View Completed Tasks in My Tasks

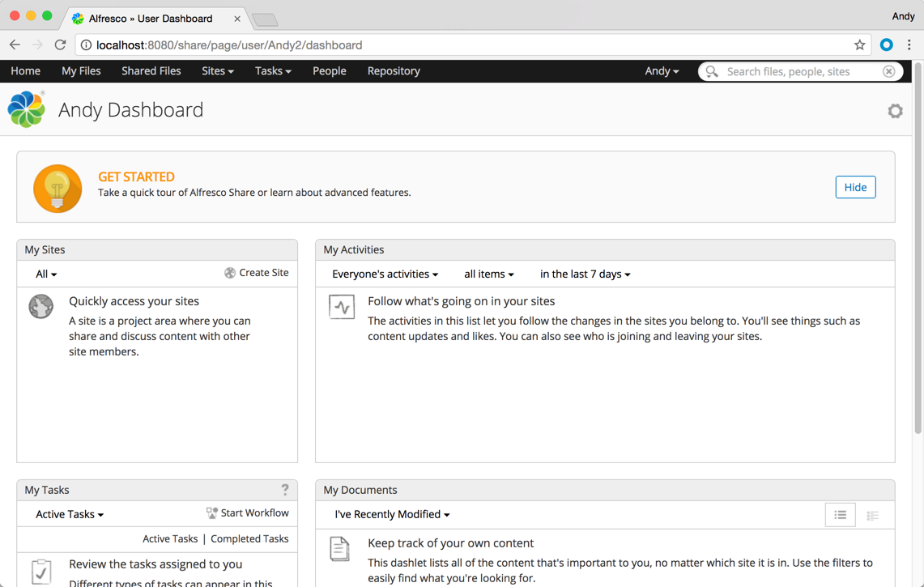tap(249, 538)
